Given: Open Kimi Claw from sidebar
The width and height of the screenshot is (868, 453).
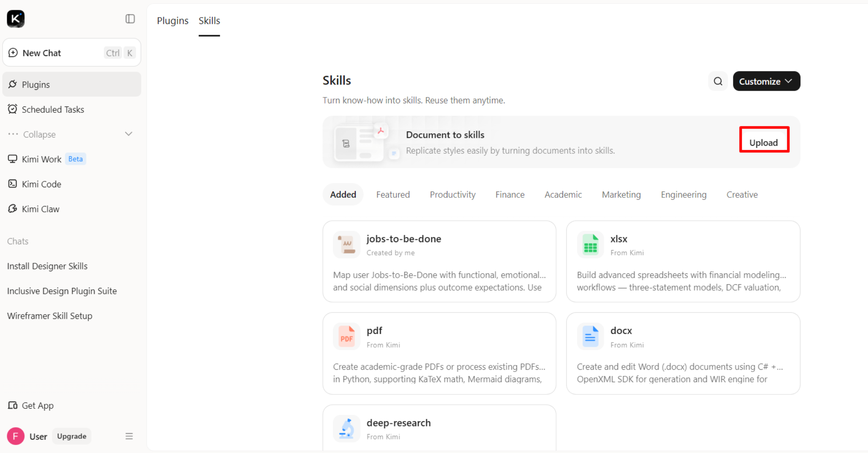Looking at the screenshot, I should [72, 209].
